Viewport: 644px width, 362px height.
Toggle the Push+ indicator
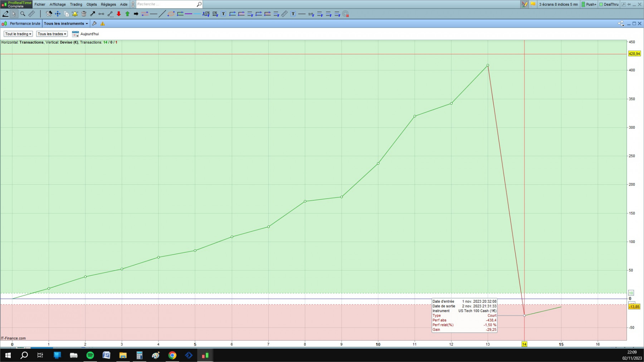pos(589,4)
